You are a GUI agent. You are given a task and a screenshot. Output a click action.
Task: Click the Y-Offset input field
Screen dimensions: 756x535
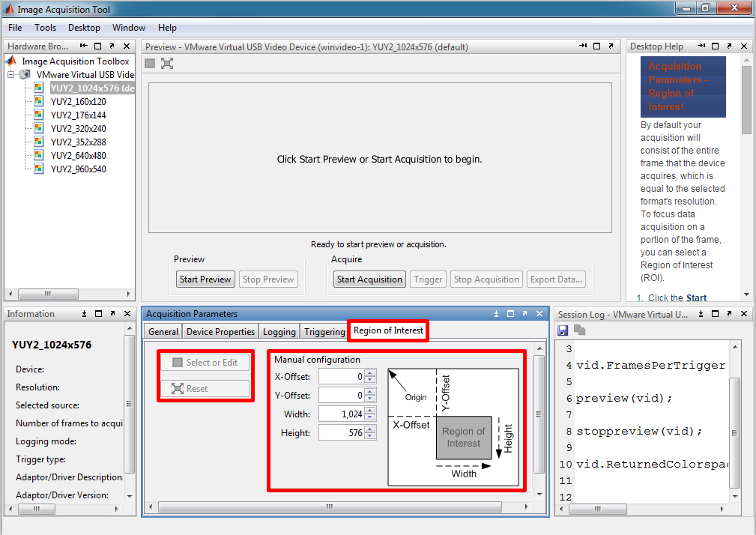tap(342, 396)
